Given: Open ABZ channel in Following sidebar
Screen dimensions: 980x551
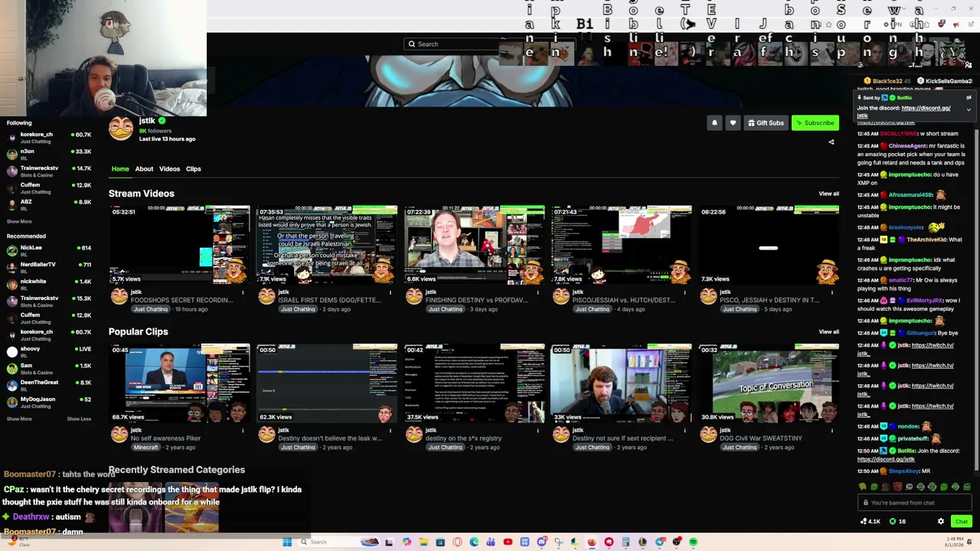Looking at the screenshot, I should tap(48, 205).
